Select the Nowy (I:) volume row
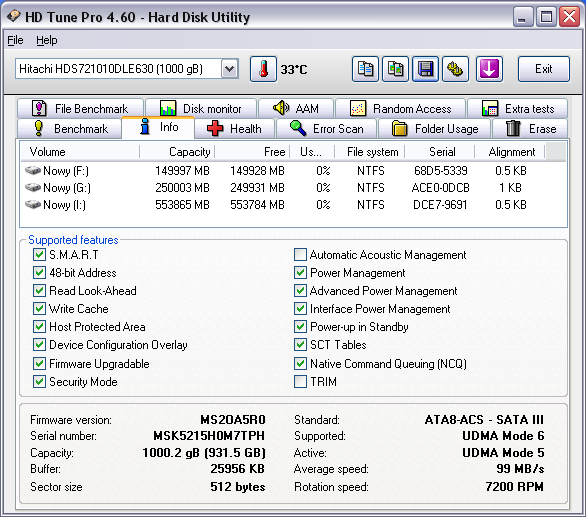The image size is (586, 517). click(293, 205)
